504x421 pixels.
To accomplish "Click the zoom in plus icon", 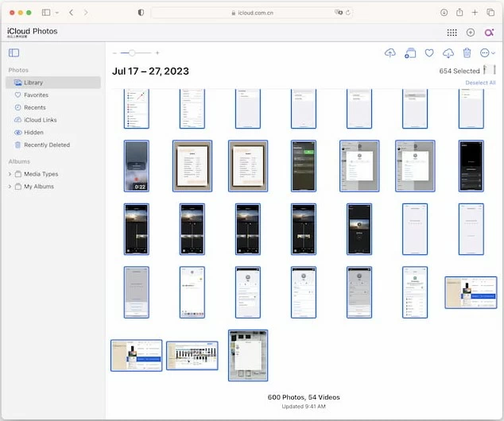I will (x=157, y=53).
